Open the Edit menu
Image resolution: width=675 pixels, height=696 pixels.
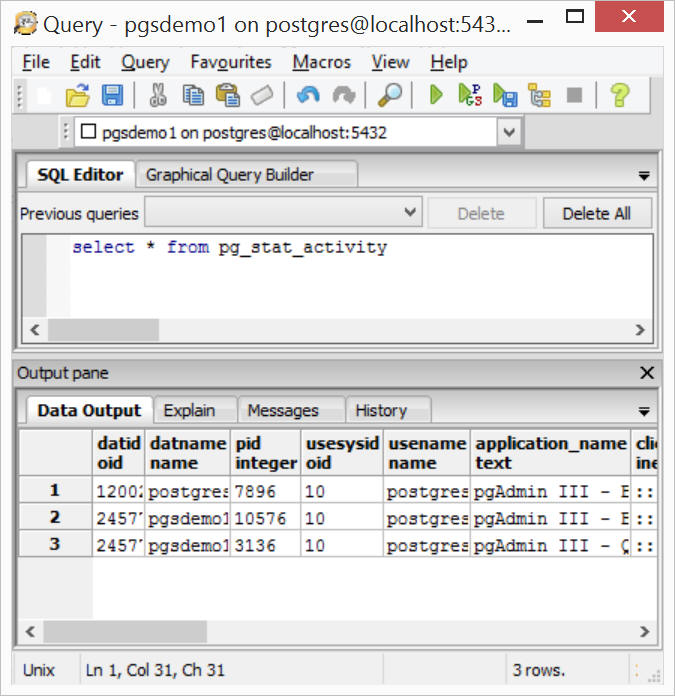85,62
